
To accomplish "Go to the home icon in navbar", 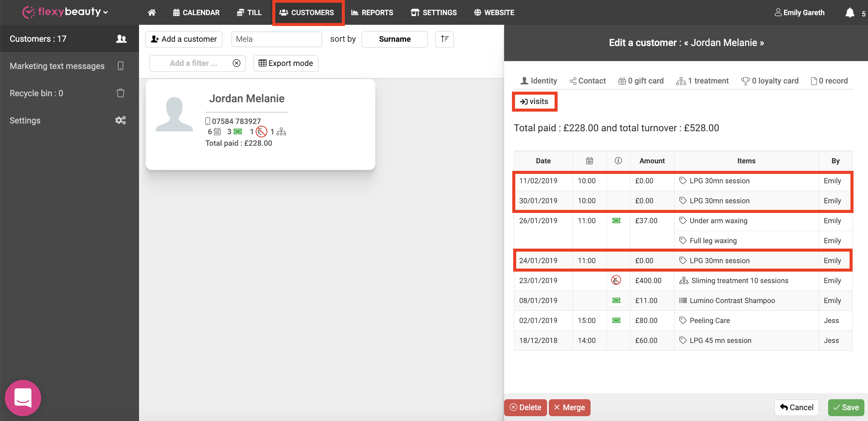I will point(152,12).
